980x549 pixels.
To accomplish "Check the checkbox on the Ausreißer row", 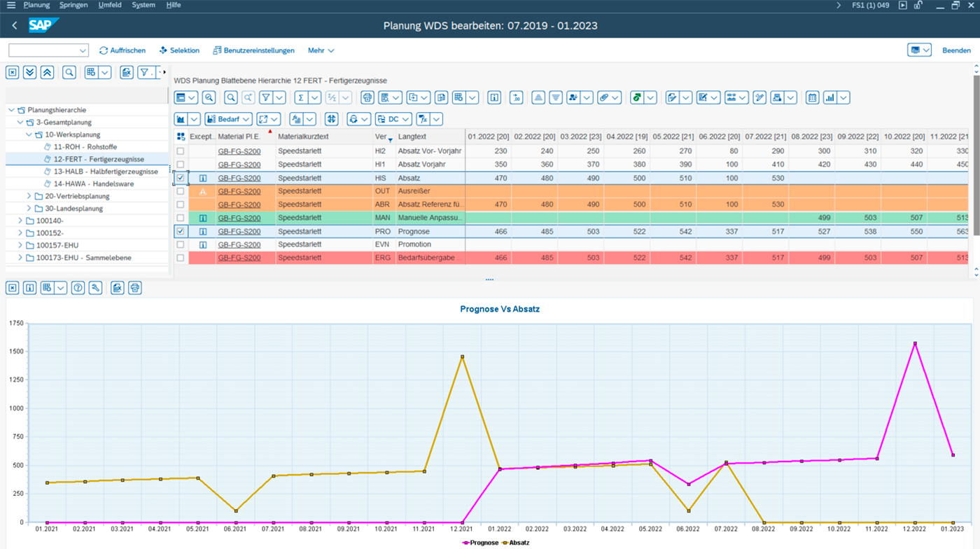I will (181, 191).
